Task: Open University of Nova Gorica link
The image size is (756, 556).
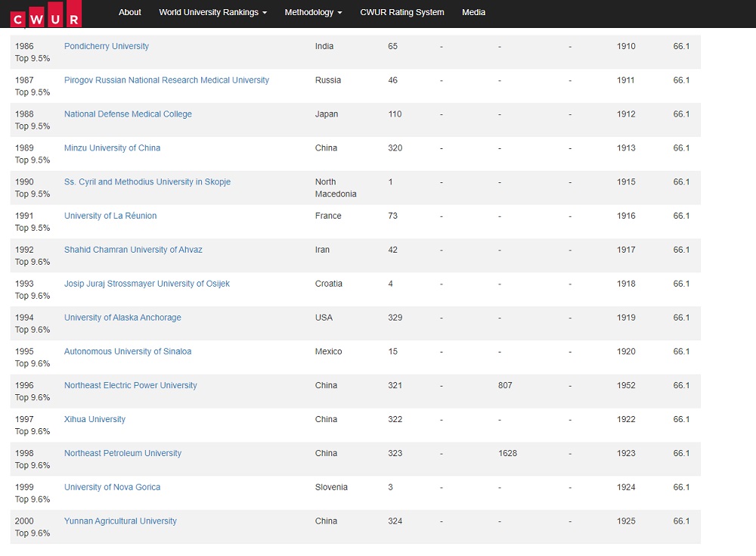Action: click(x=112, y=488)
